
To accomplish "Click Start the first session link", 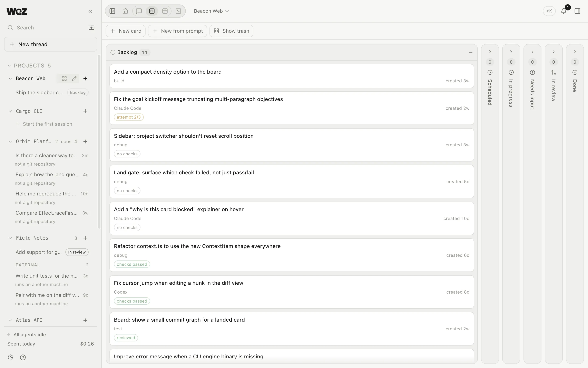I will pyautogui.click(x=44, y=124).
